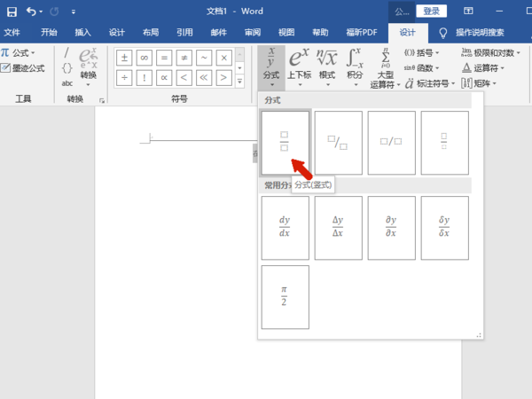Image resolution: width=532 pixels, height=399 pixels.
Task: Select the stacked fraction template
Action: tap(285, 143)
